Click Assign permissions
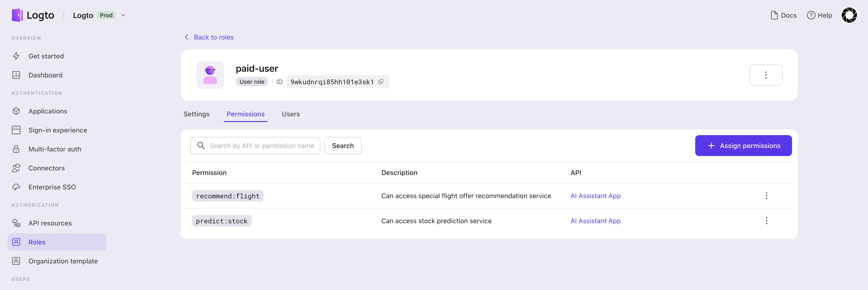This screenshot has width=868, height=290. pos(743,146)
